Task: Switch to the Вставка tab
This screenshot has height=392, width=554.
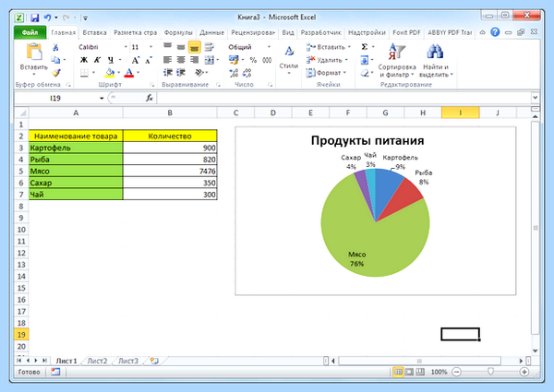Action: [x=94, y=32]
